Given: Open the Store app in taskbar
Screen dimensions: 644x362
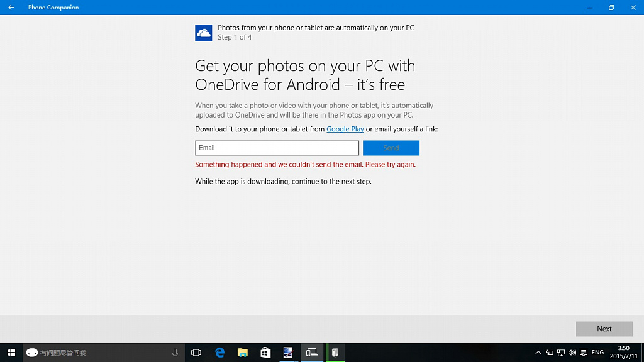Looking at the screenshot, I should (265, 353).
